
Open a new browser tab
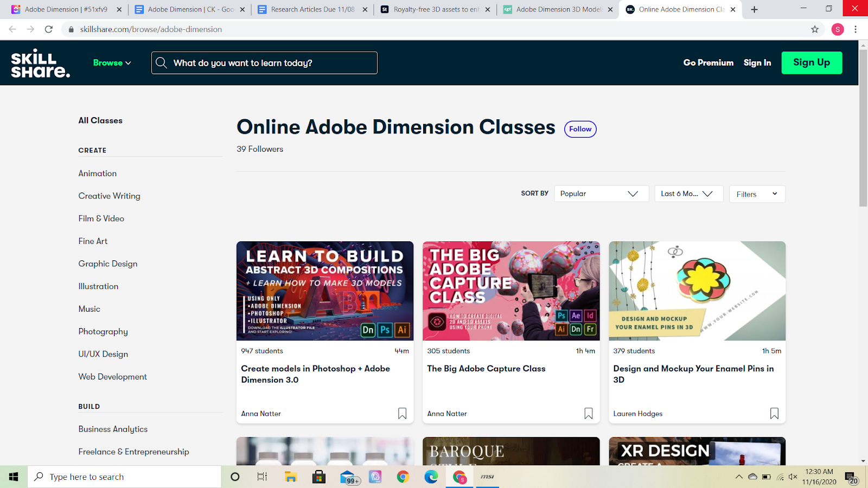click(754, 9)
